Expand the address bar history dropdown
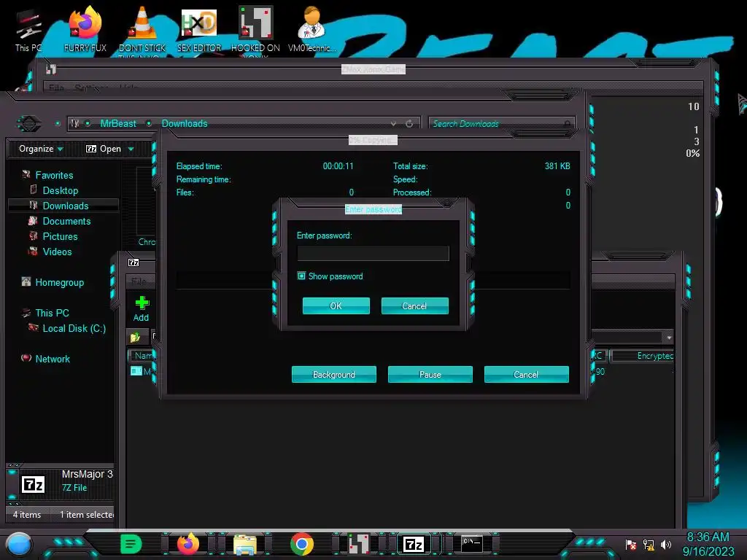This screenshot has height=560, width=747. [x=393, y=124]
